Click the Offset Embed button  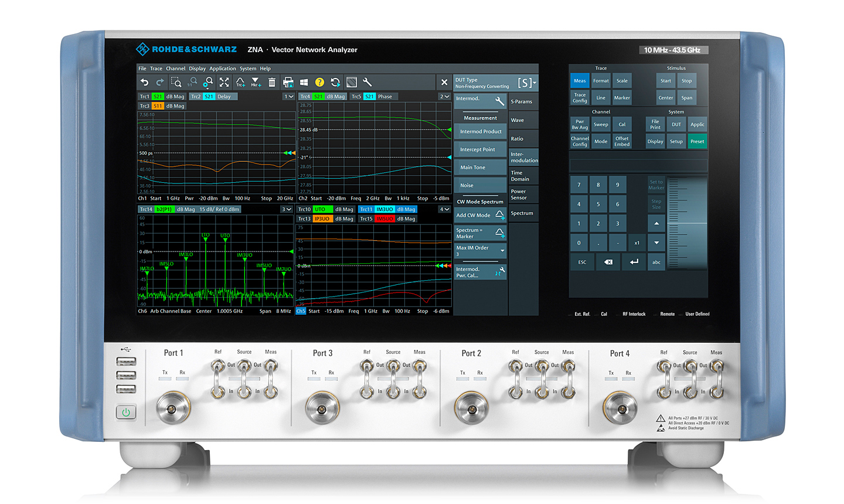[622, 141]
